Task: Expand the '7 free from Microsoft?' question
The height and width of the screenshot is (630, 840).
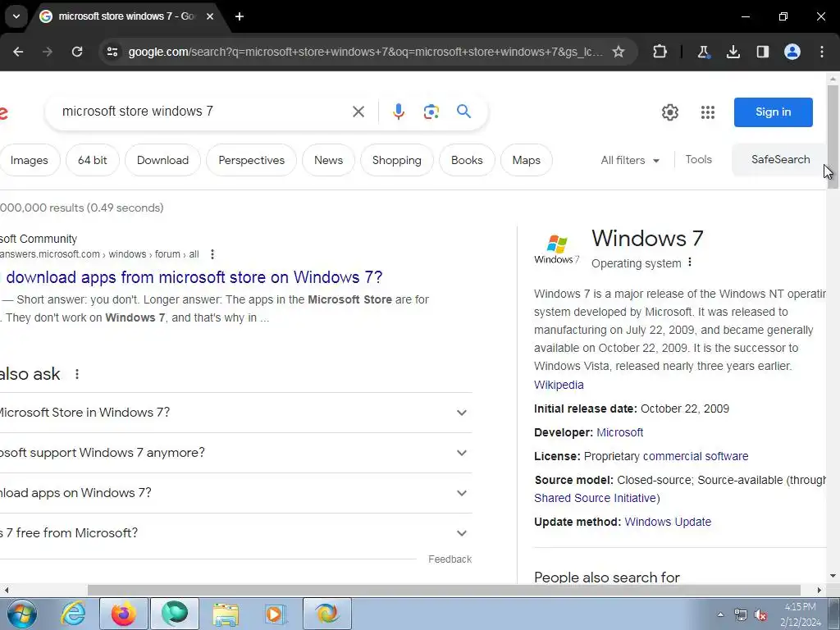Action: tap(235, 533)
